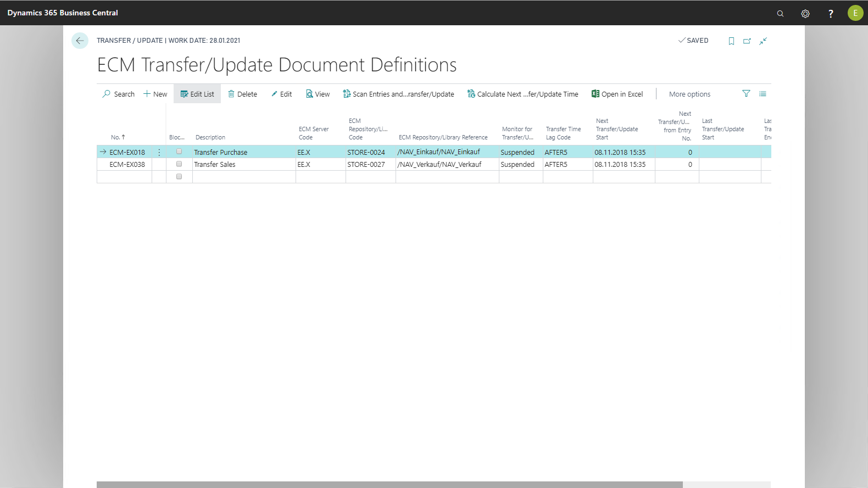Screen dimensions: 868x488
Task: Open page in new window icon
Action: [747, 41]
